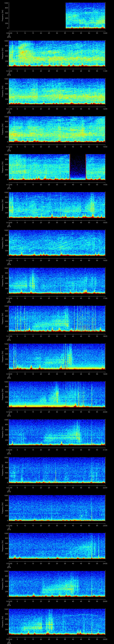Select the 9:11:00 spectrogram panel
The image size is (114, 644).
(x=57, y=91)
